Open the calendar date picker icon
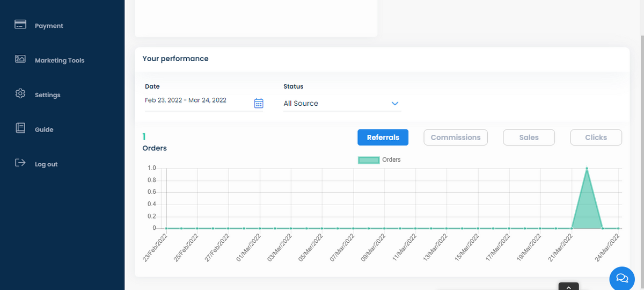This screenshot has width=644, height=290. 258,103
